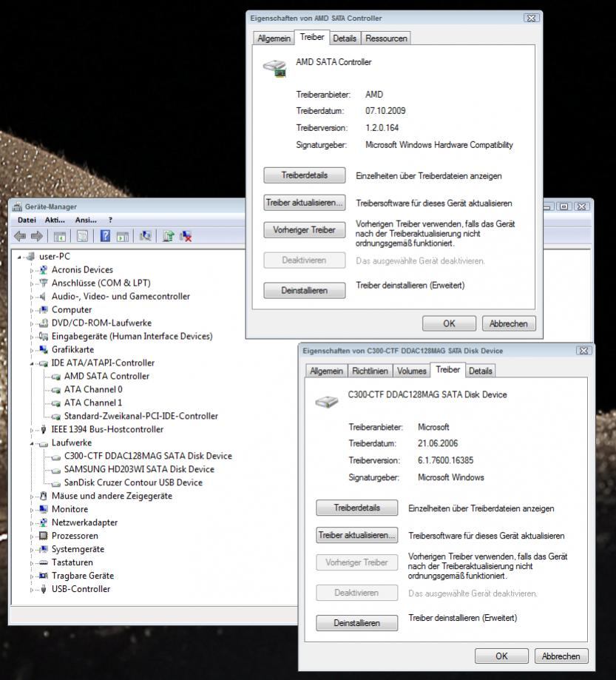This screenshot has height=680, width=616.
Task: Click the Geräte-Manager title bar icon
Action: point(18,207)
